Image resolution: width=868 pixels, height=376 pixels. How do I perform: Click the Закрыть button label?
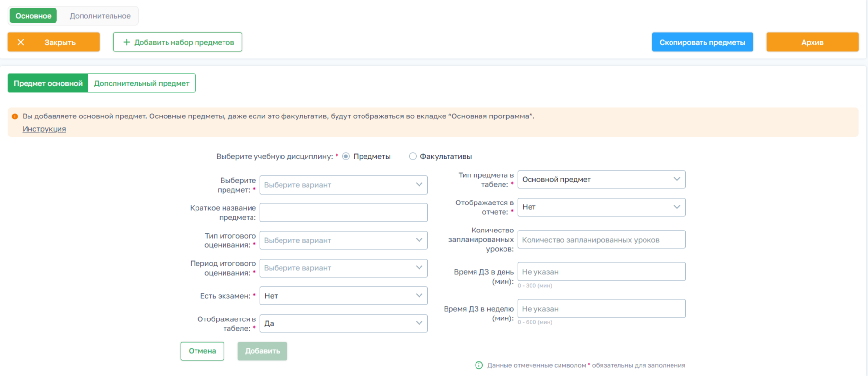click(60, 42)
